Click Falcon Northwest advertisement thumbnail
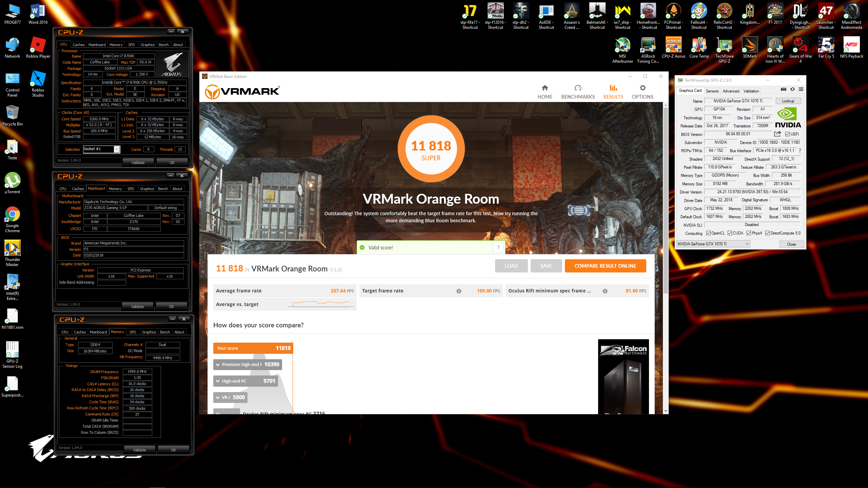The width and height of the screenshot is (868, 488). (623, 376)
